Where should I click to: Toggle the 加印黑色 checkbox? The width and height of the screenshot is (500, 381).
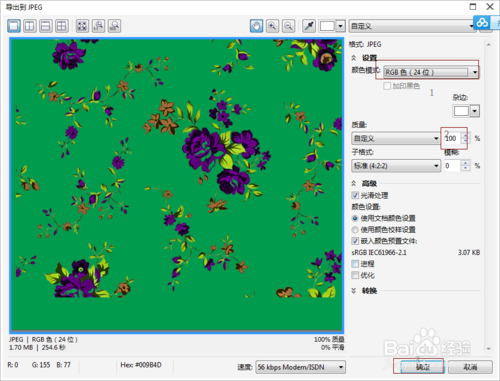[x=387, y=86]
